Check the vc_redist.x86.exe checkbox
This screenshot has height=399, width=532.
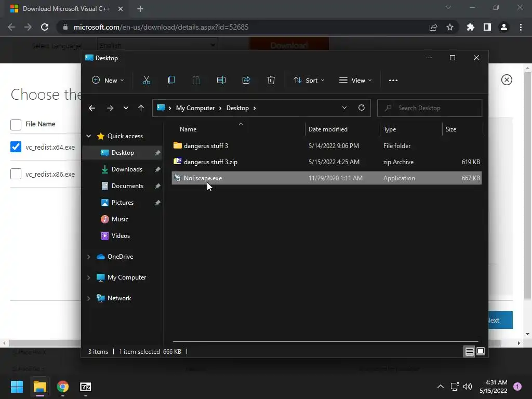pos(16,174)
